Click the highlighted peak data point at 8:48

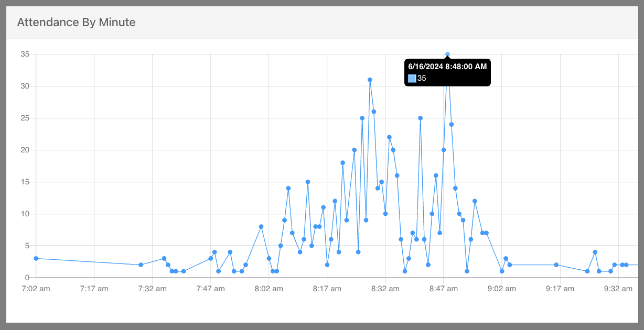(x=447, y=53)
